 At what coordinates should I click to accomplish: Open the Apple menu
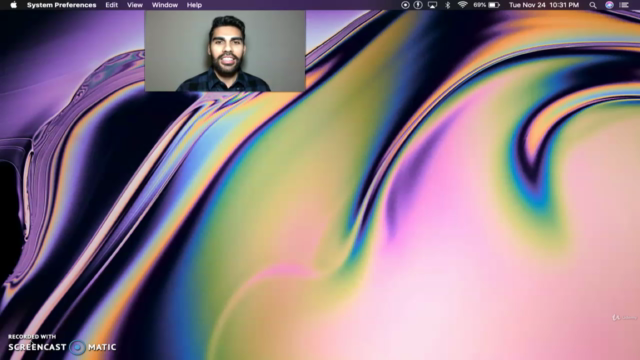13,5
